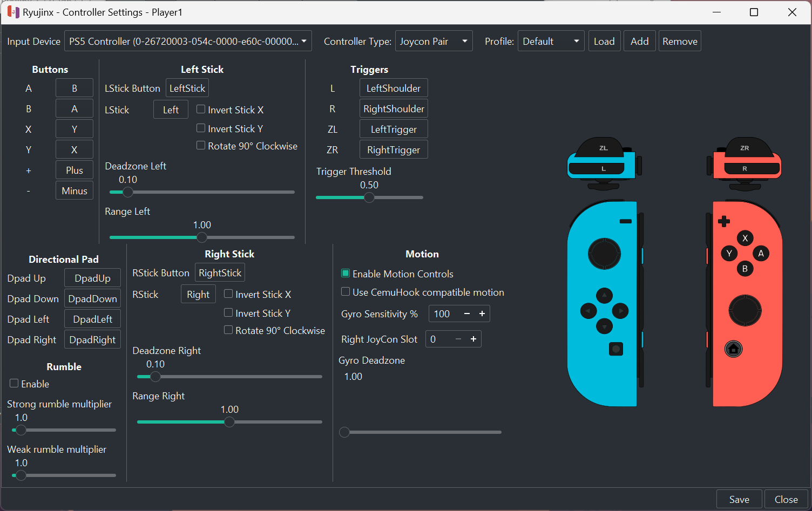Image resolution: width=812 pixels, height=511 pixels.
Task: Add a new profile
Action: click(640, 41)
